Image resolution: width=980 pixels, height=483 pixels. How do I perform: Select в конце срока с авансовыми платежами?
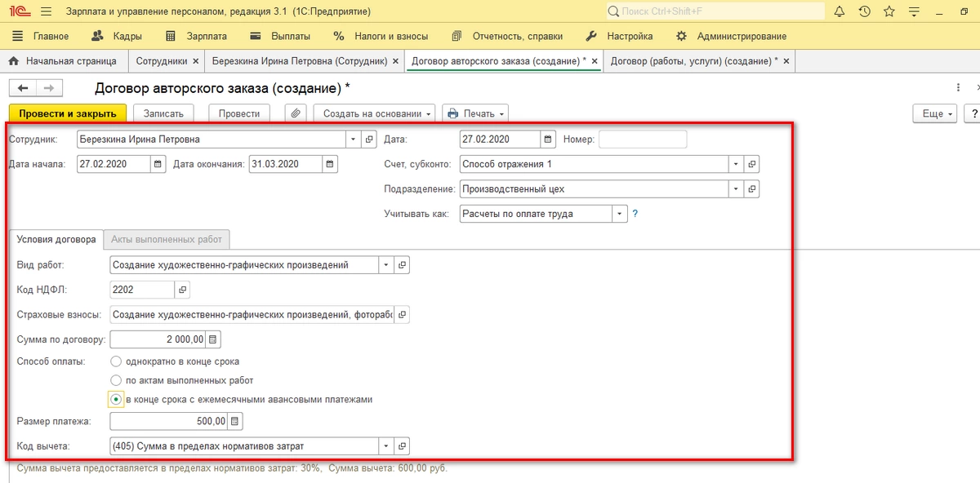(116, 400)
